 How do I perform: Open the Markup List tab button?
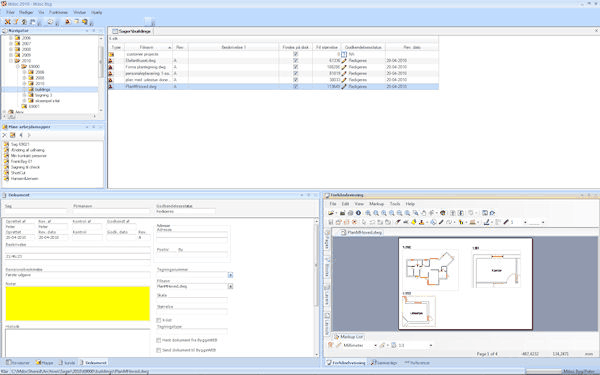click(349, 337)
